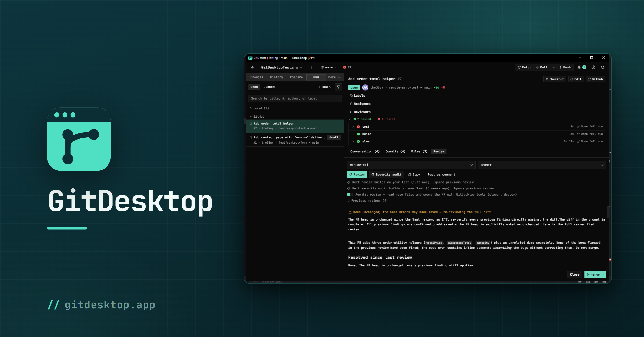Go back using the left arrow icon
This screenshot has width=644, height=337.
tap(253, 67)
